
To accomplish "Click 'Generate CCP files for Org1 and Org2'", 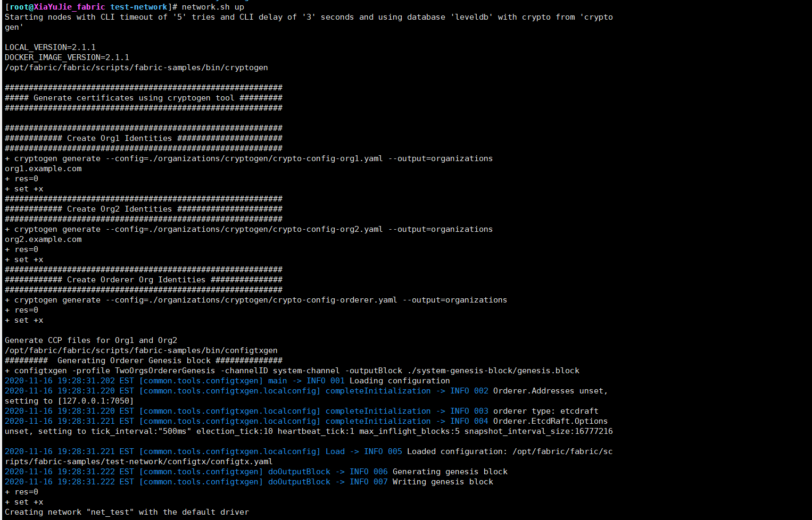I will tap(91, 340).
